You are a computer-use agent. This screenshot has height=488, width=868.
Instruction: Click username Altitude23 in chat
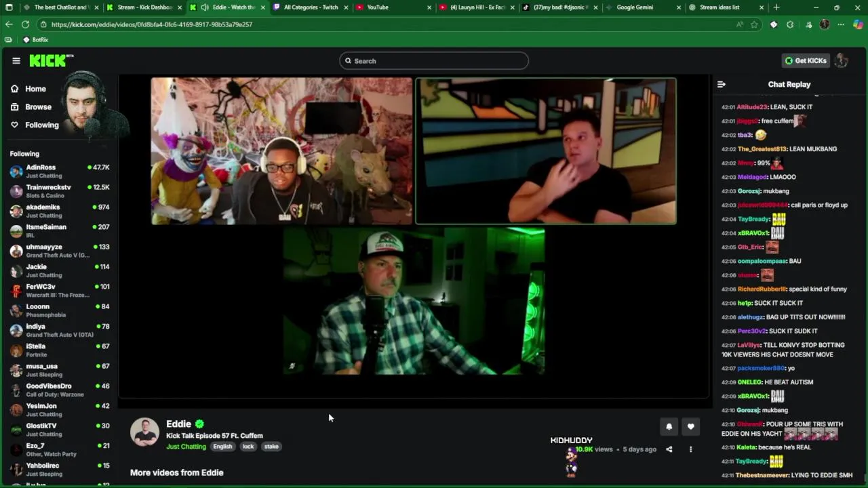tap(752, 107)
